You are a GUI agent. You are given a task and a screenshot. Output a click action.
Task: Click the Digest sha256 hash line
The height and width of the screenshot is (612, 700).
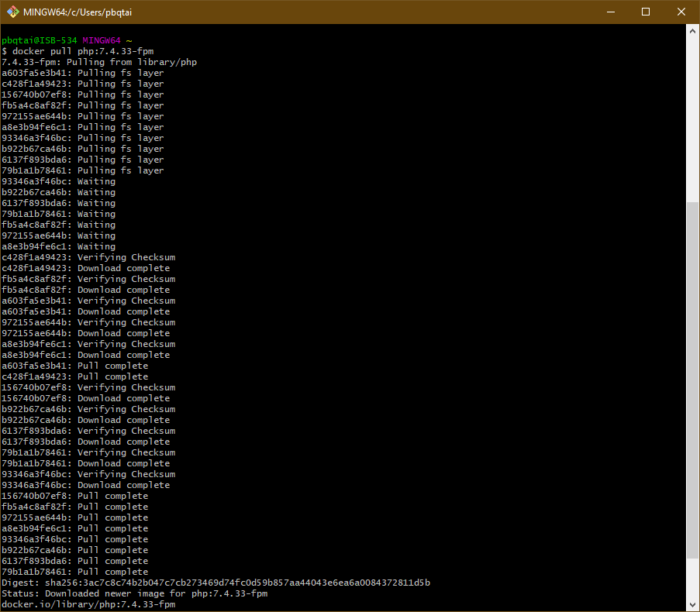(216, 583)
